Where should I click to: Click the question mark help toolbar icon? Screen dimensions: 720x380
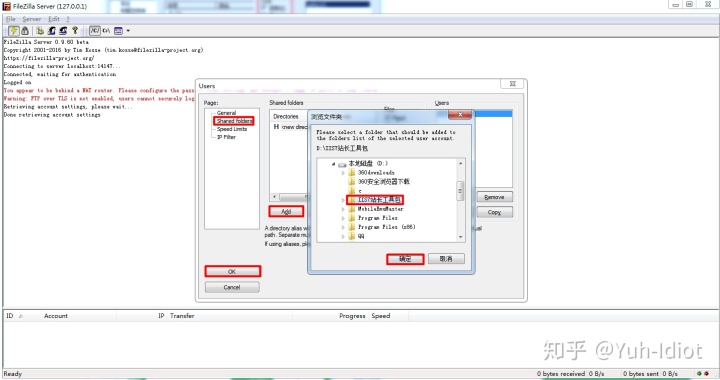(x=75, y=31)
